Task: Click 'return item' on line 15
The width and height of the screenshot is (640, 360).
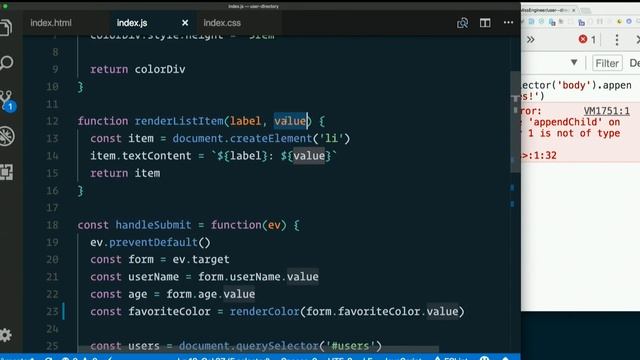Action: (x=125, y=173)
